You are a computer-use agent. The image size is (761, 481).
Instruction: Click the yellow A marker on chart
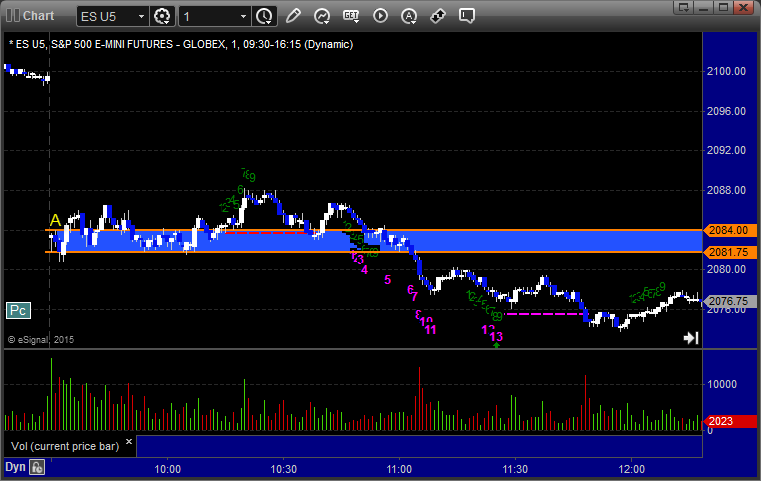click(x=54, y=220)
